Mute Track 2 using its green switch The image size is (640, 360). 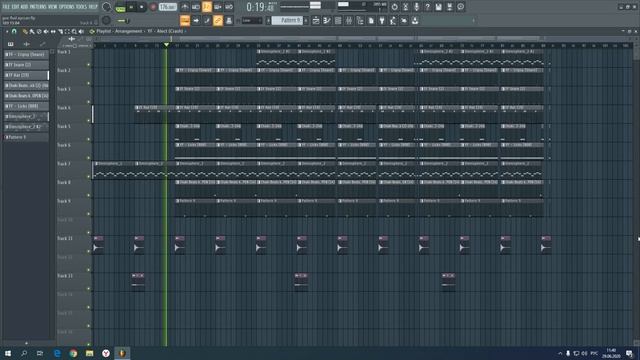(x=89, y=83)
